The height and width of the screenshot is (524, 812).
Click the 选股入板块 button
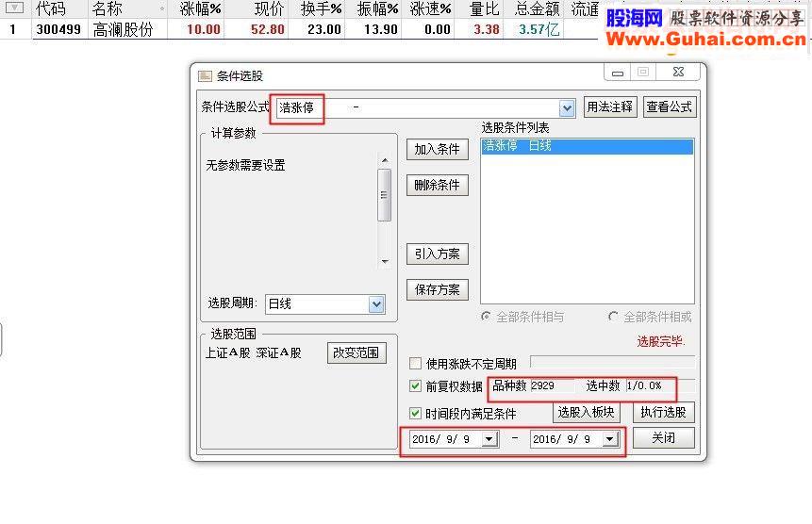[x=587, y=412]
